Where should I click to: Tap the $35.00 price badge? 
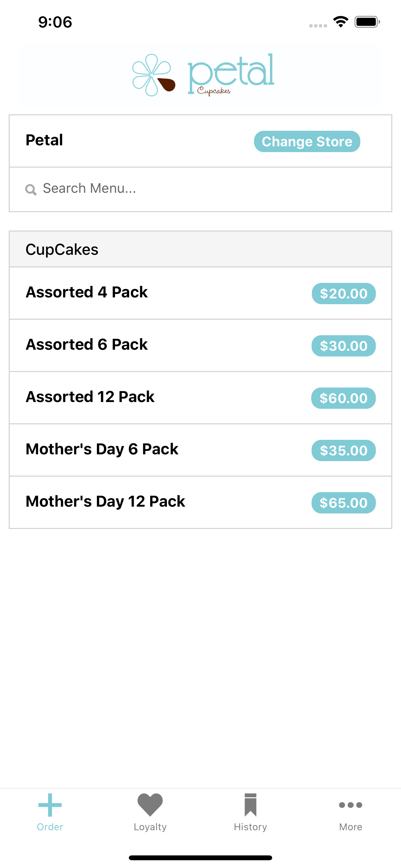click(344, 450)
